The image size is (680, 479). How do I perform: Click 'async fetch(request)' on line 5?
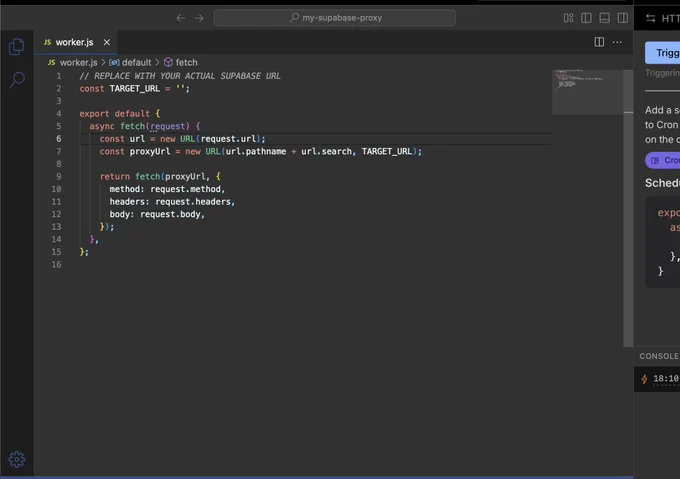(x=140, y=126)
